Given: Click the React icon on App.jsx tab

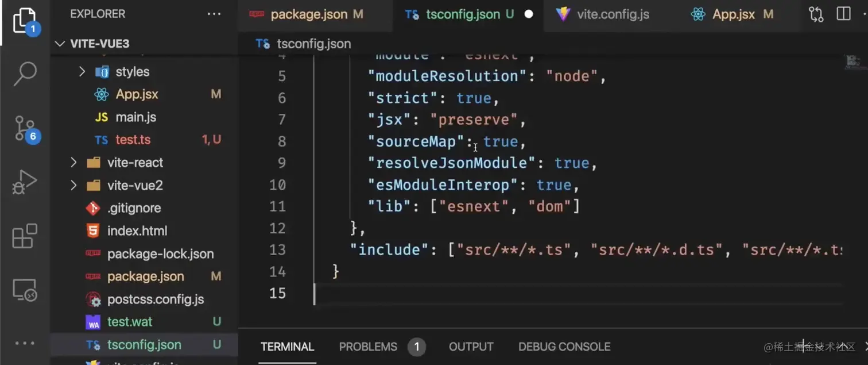Looking at the screenshot, I should click(x=698, y=14).
